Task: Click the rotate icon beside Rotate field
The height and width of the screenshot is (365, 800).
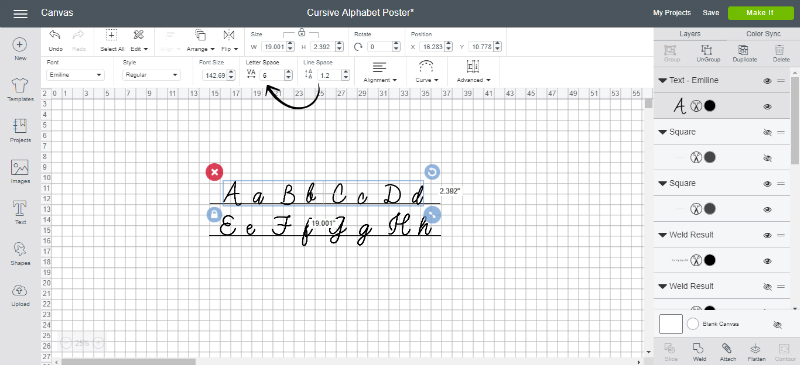Action: pos(358,46)
